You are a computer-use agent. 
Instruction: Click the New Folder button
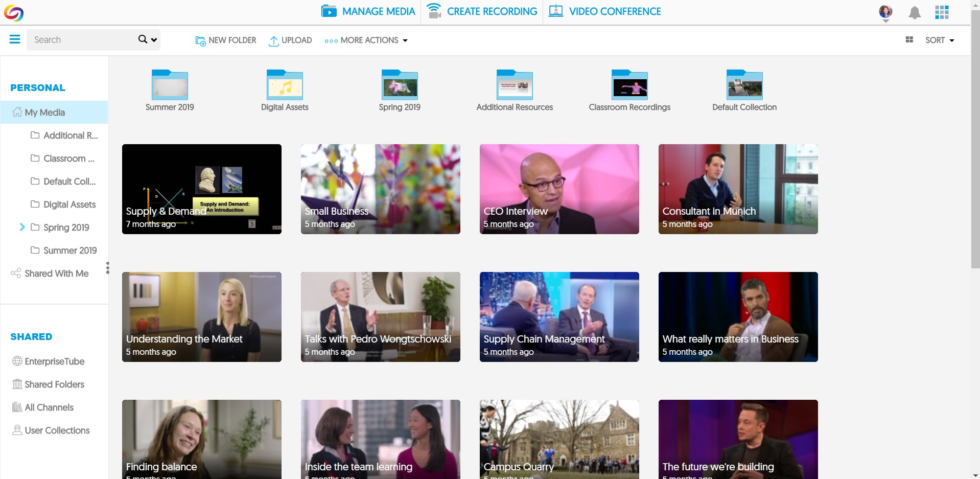(x=225, y=40)
